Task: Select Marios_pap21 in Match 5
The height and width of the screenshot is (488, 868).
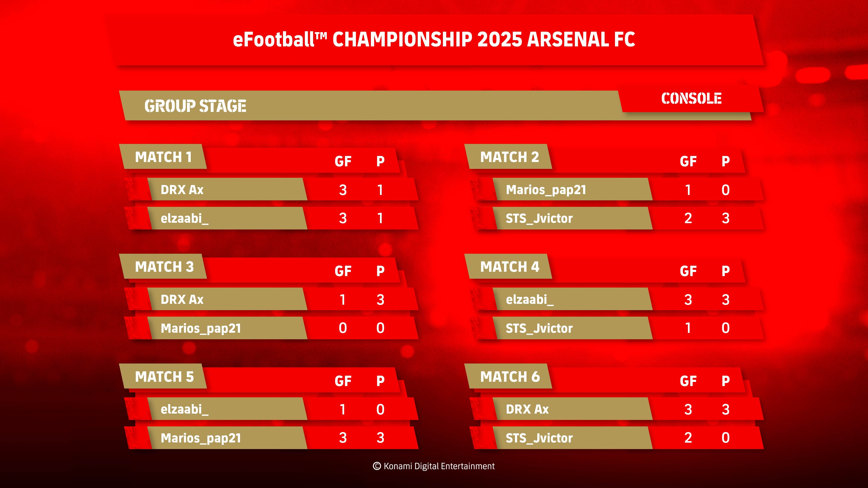Action: 201,438
